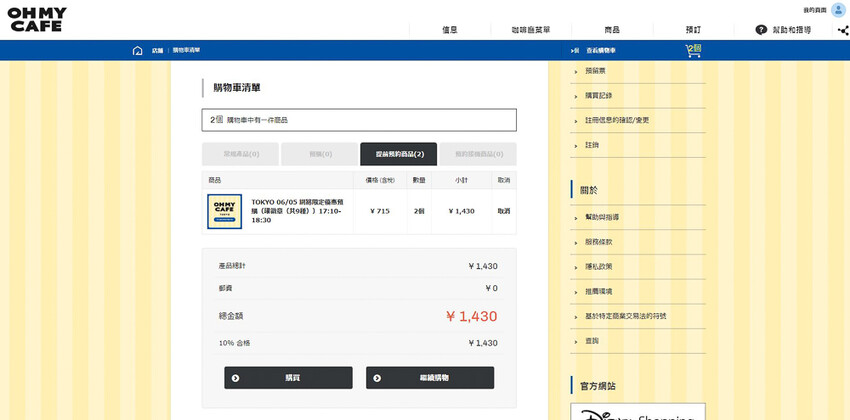850x420 pixels.
Task: Click the help question mark icon
Action: 761,30
